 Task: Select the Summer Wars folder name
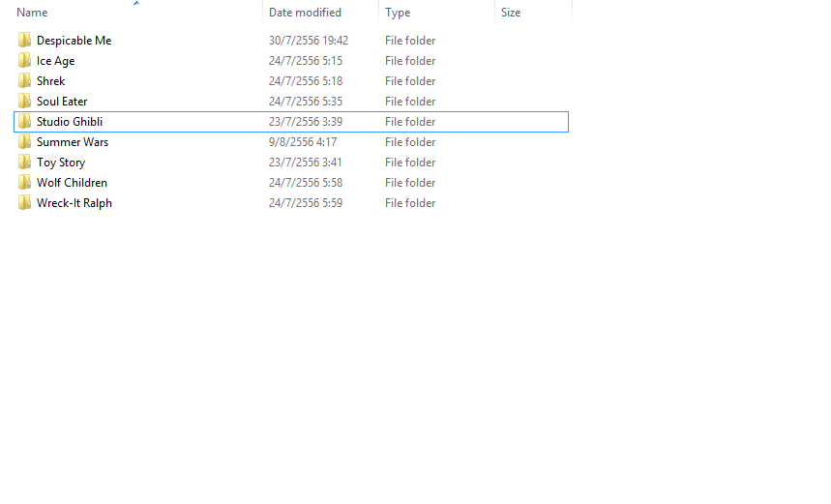click(73, 142)
